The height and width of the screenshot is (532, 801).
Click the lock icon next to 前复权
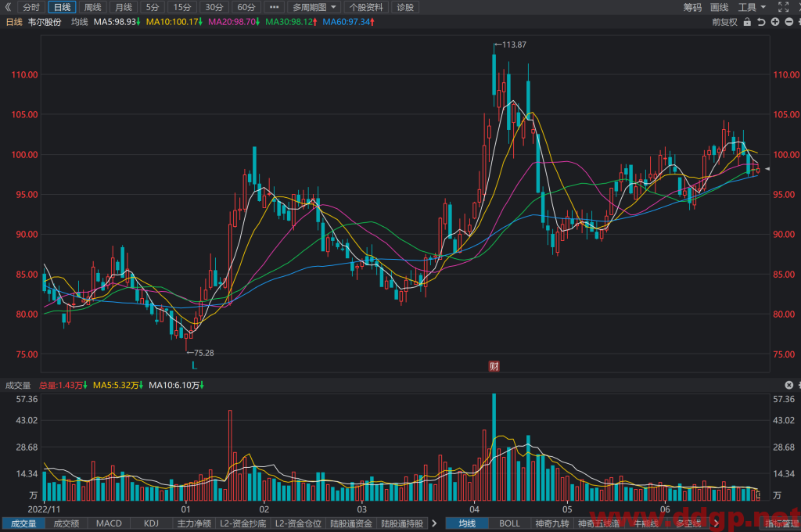click(747, 22)
